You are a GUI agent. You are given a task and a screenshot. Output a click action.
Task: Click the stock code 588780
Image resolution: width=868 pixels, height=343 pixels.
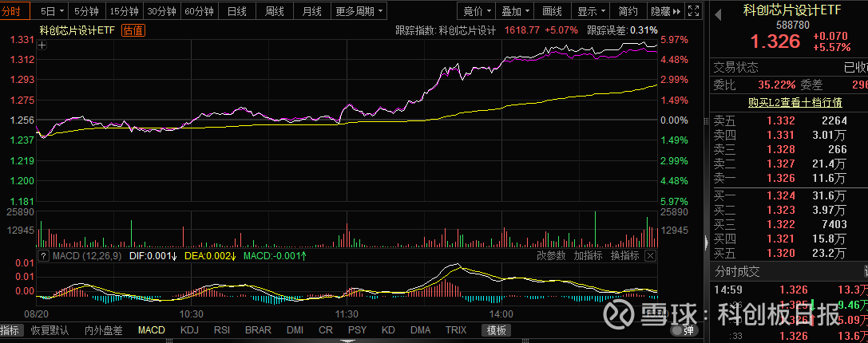click(x=793, y=25)
